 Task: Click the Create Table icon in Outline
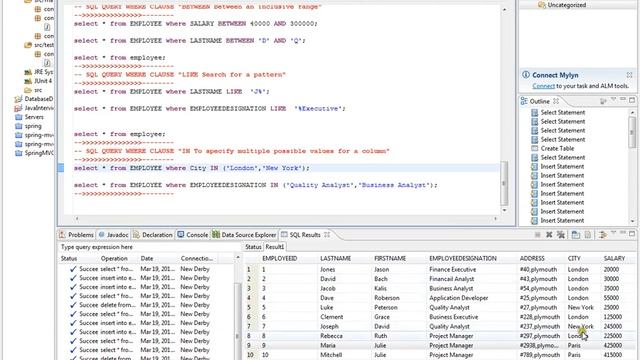[x=534, y=149]
